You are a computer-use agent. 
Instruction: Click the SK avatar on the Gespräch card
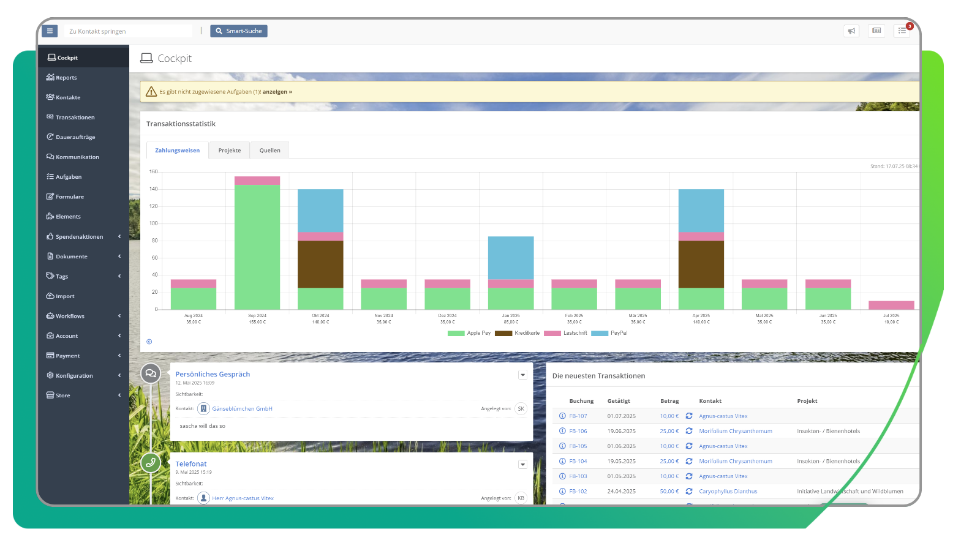click(520, 408)
